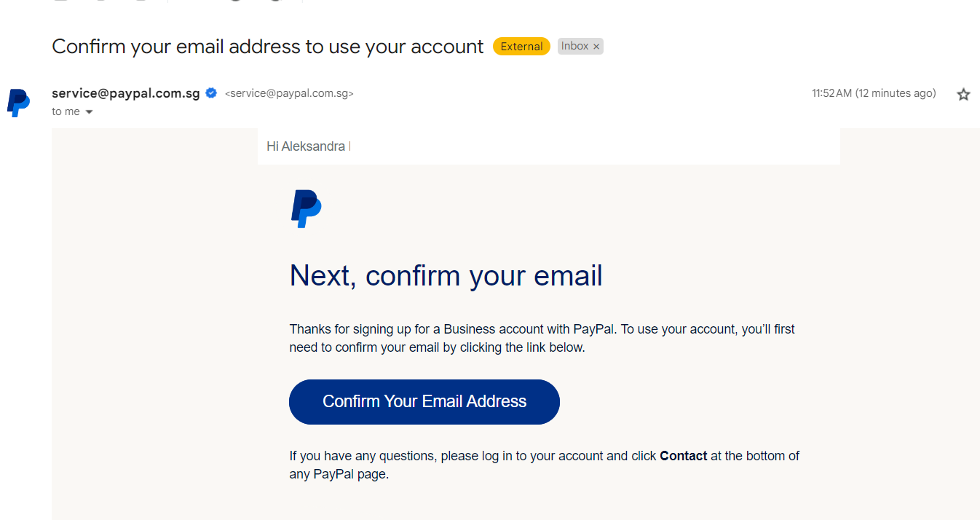Click the bold Contact text
The image size is (980, 520).
(683, 456)
